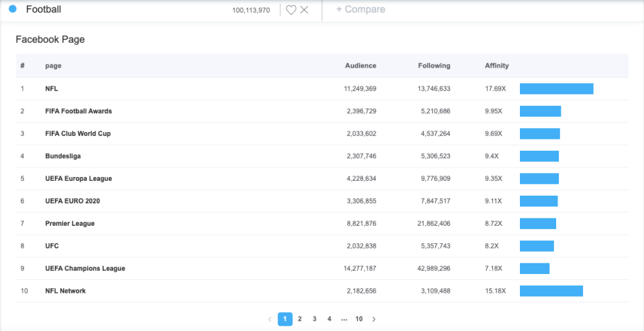Click NFL Network affinity bar

[551, 291]
